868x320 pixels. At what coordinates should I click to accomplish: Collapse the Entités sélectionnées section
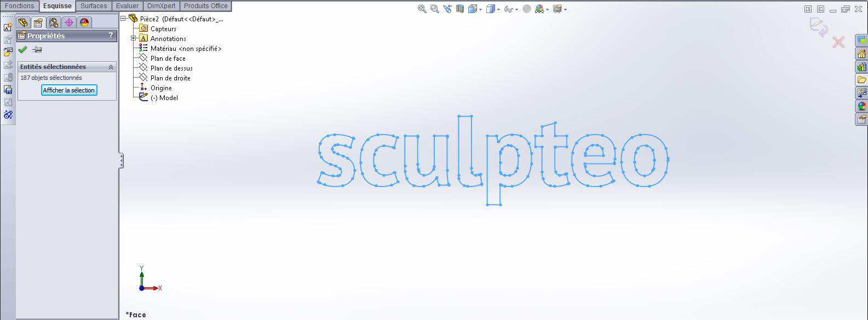111,67
